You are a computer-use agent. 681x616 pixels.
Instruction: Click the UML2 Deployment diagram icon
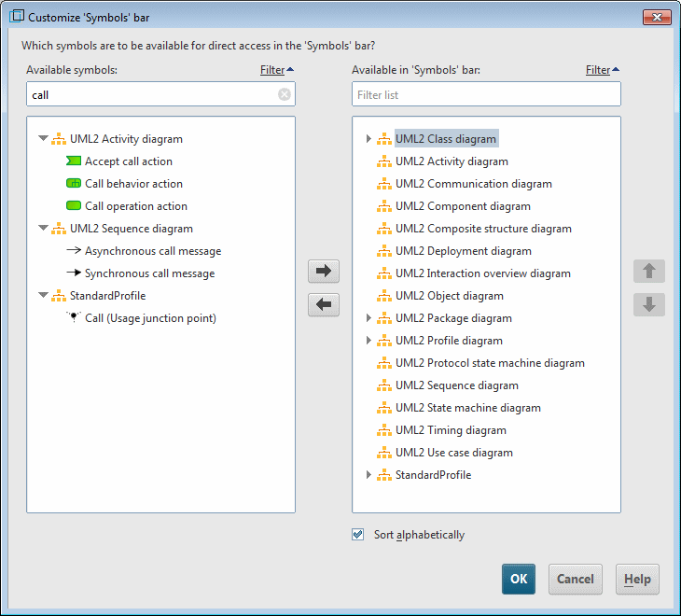coord(384,251)
